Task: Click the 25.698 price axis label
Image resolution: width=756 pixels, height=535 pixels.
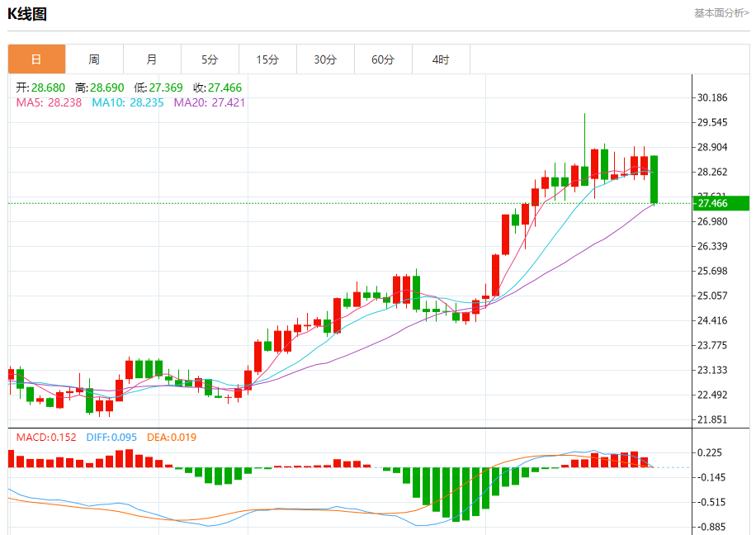Action: click(712, 271)
